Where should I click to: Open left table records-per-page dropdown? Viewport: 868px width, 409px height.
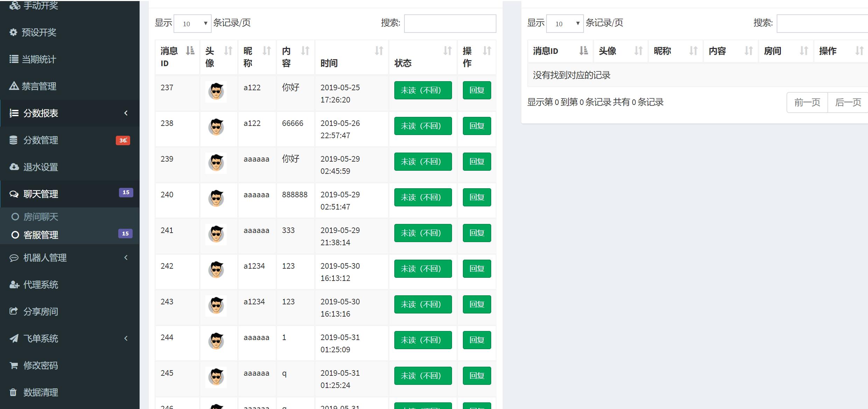pyautogui.click(x=192, y=23)
